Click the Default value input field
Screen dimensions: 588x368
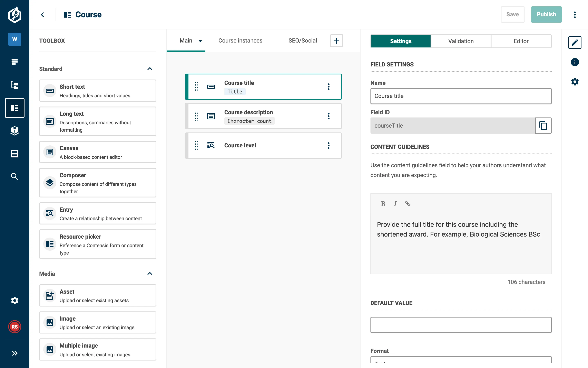461,325
